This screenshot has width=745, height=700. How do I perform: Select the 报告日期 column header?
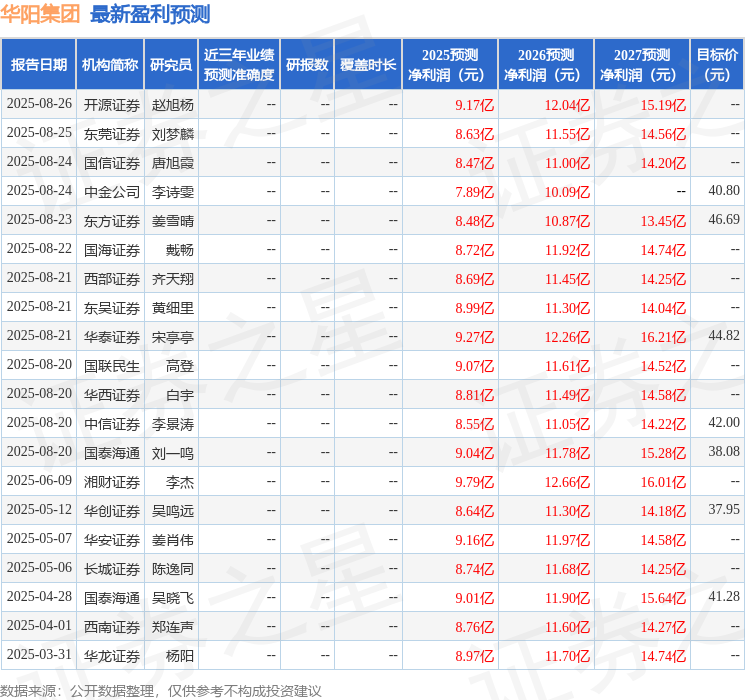pyautogui.click(x=38, y=65)
